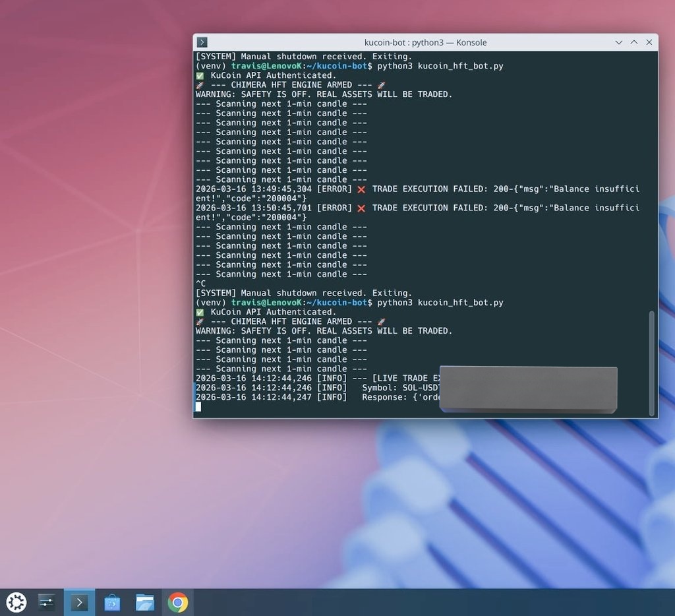Viewport: 675px width, 616px height.
Task: Launch Discover software store from taskbar
Action: tap(112, 601)
